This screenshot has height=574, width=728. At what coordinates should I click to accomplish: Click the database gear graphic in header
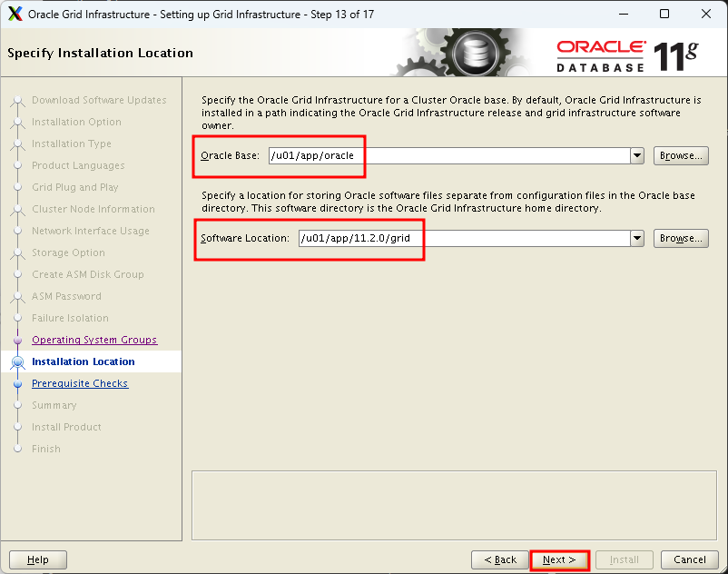[x=474, y=53]
